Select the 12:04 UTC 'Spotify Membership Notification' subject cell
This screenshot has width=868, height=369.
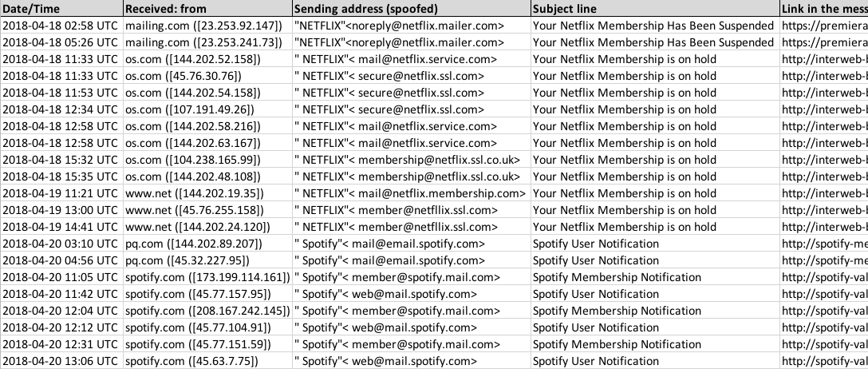[656, 311]
